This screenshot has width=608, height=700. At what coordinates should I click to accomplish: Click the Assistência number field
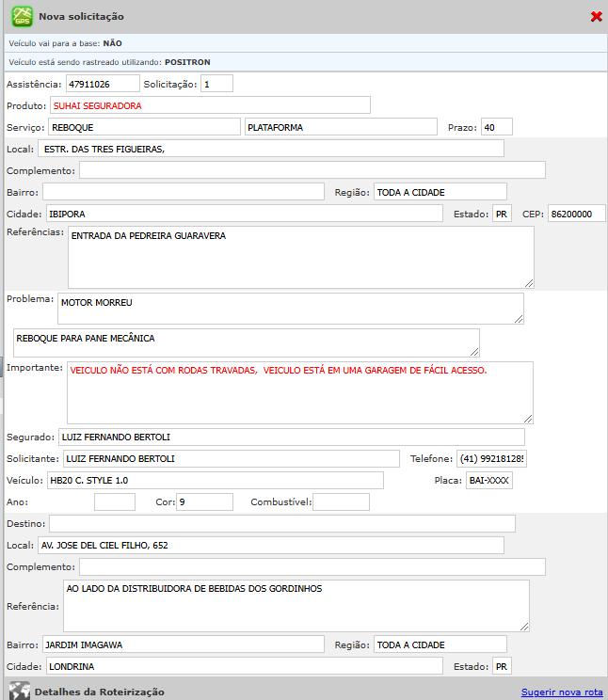(102, 84)
